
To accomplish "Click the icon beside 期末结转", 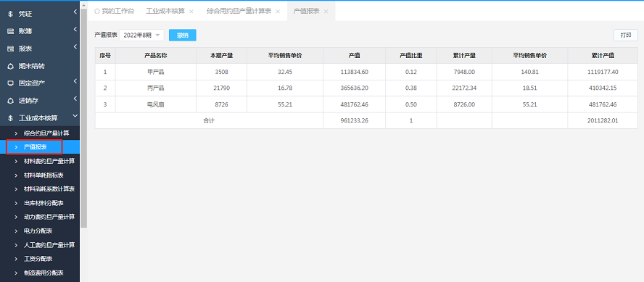I will (11, 66).
